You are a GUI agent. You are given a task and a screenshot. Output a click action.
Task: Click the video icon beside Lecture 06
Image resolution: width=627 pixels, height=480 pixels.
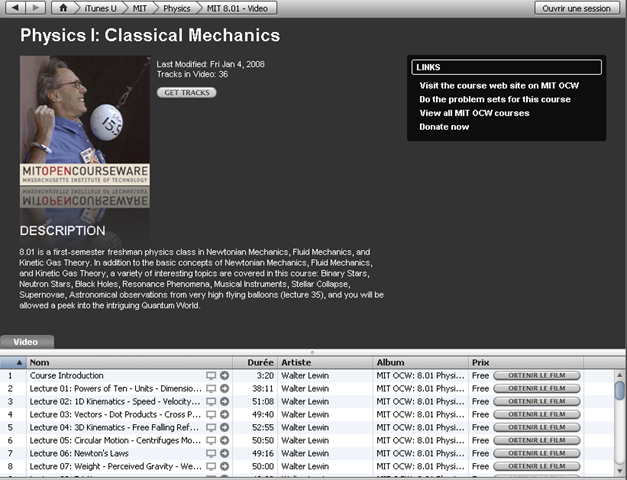211,452
